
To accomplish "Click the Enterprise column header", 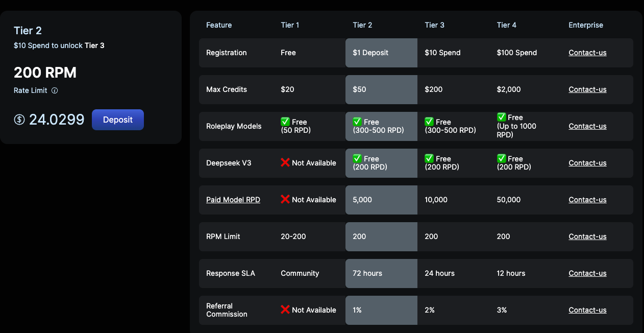I will pos(586,25).
